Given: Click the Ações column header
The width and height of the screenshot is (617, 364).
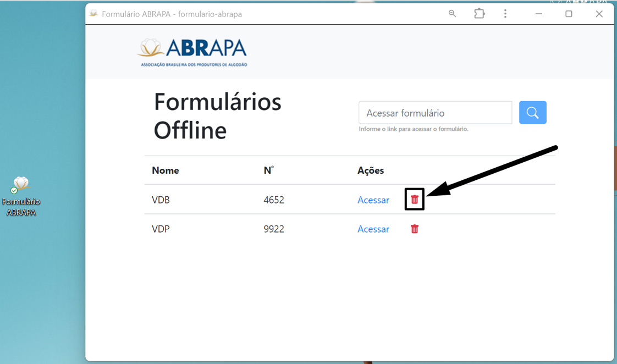Looking at the screenshot, I should (371, 170).
